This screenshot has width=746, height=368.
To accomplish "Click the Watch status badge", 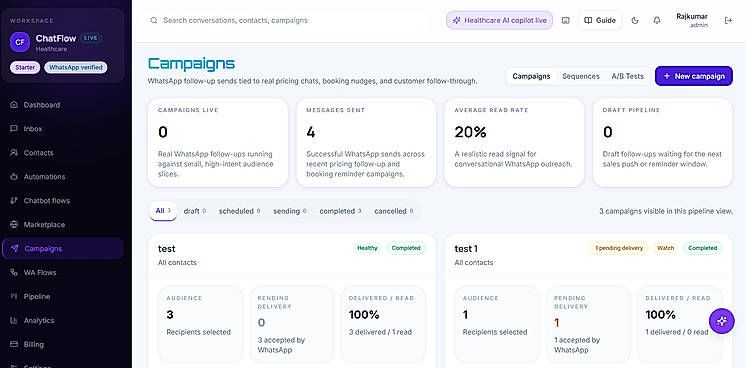I will (665, 248).
